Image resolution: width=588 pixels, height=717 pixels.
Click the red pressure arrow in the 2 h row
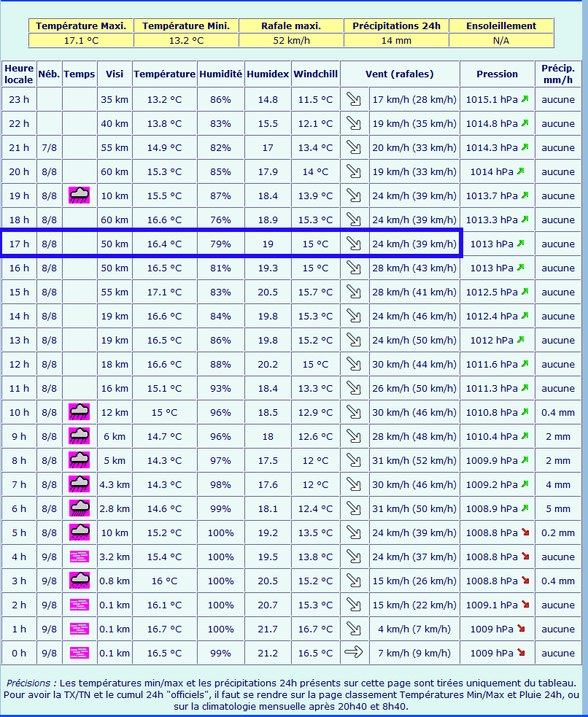(525, 605)
